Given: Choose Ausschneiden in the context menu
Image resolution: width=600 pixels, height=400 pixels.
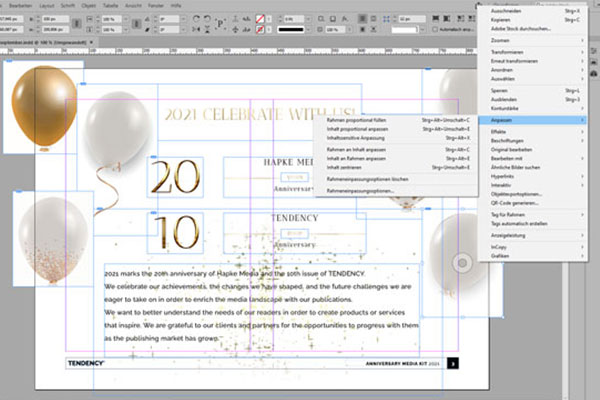Looking at the screenshot, I should 534,11.
